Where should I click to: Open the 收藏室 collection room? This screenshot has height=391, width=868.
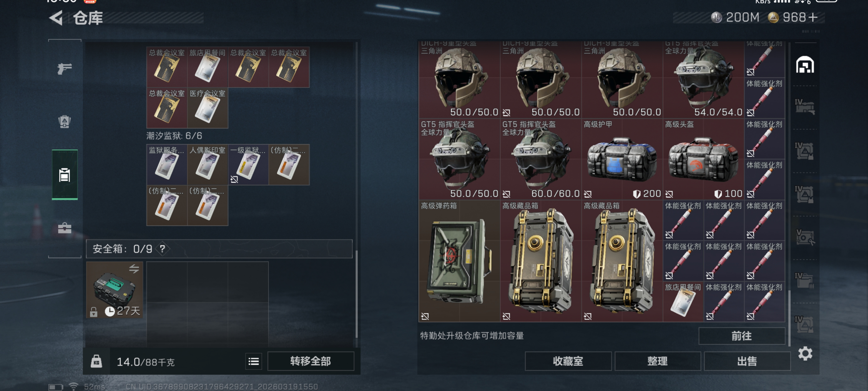pyautogui.click(x=568, y=361)
